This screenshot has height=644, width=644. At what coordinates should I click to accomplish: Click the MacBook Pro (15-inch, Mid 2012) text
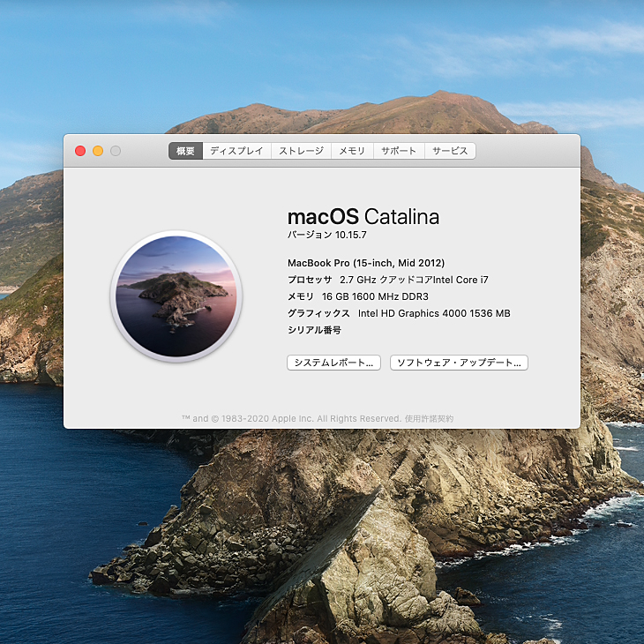click(366, 263)
